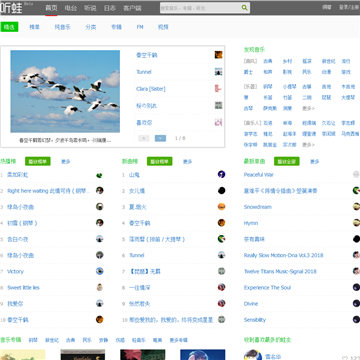Viewport: 360px width, 360px height.
Task: Click the flying cranes featured image
Action: click(x=65, y=91)
